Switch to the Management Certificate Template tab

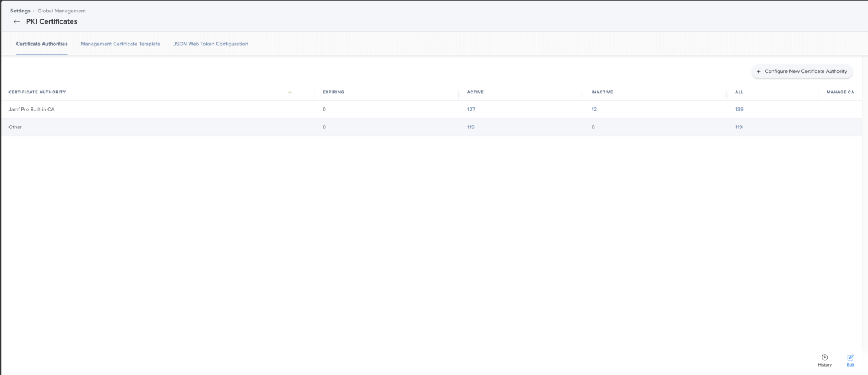[x=120, y=44]
